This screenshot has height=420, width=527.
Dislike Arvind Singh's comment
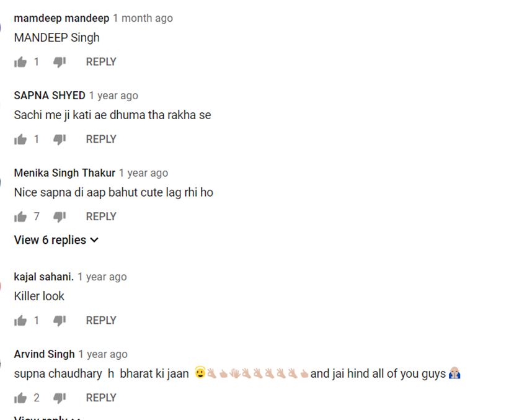pos(60,398)
